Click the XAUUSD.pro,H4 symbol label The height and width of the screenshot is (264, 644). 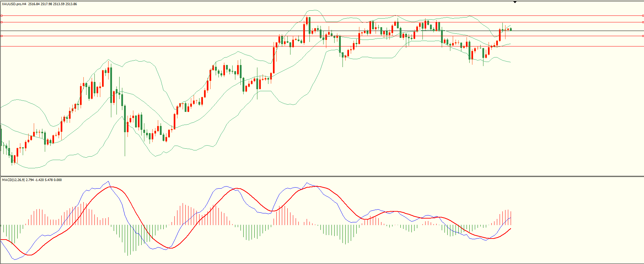[x=14, y=4]
